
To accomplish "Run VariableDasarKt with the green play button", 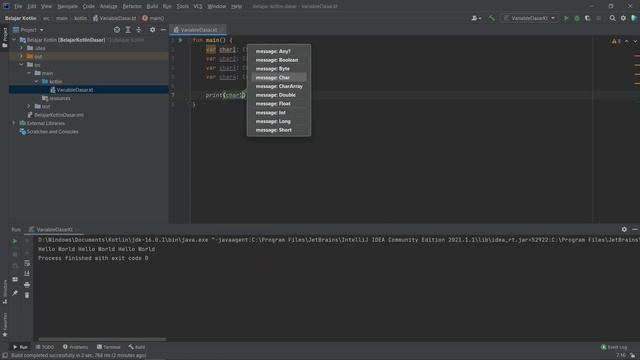I will (566, 18).
